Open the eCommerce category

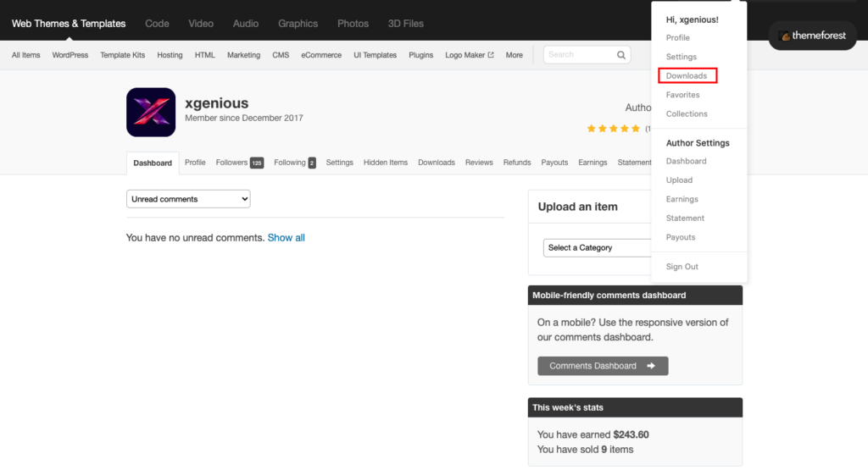(x=321, y=55)
